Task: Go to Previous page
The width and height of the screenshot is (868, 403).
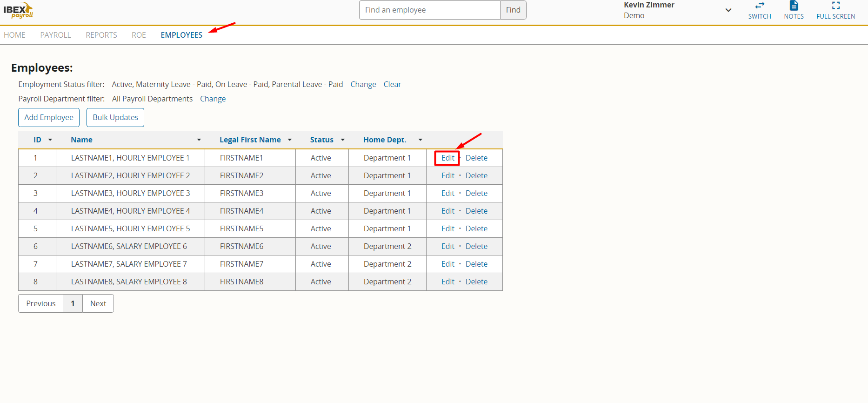Action: pyautogui.click(x=41, y=303)
